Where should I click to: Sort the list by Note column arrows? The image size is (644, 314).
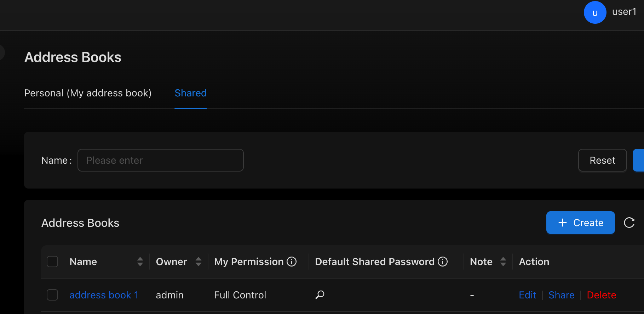click(503, 262)
